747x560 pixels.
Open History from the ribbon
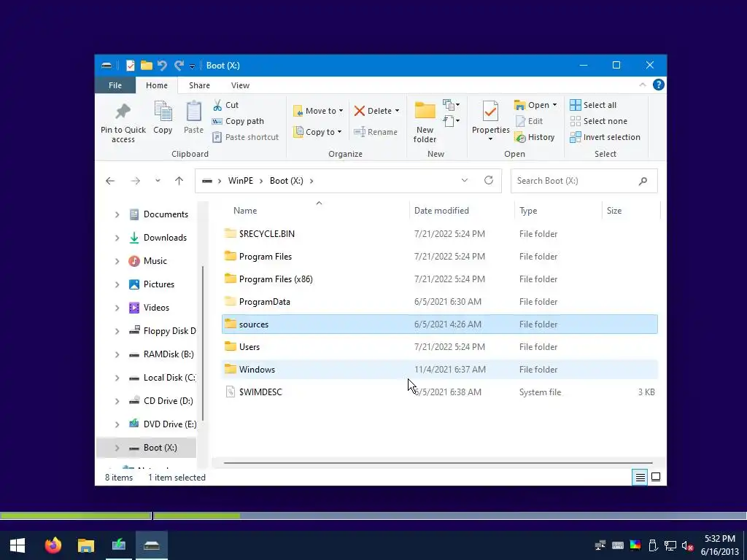click(535, 137)
